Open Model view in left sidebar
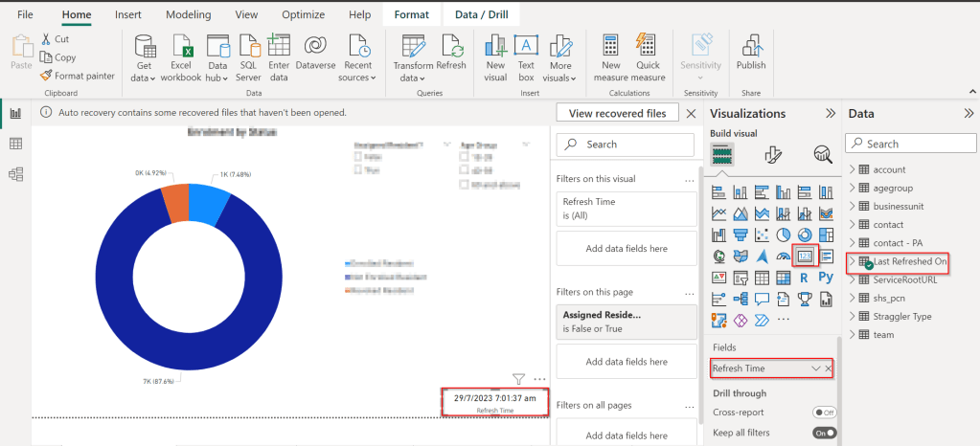The width and height of the screenshot is (980, 446). tap(15, 173)
